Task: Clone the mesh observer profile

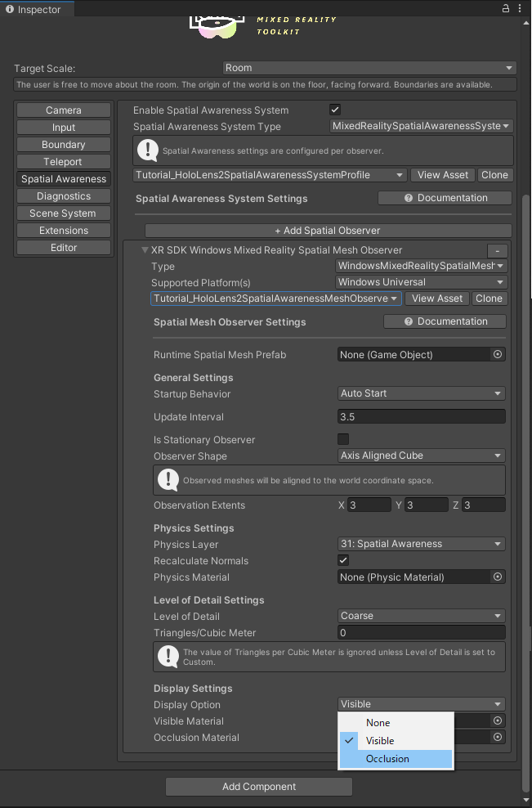Action: (490, 299)
